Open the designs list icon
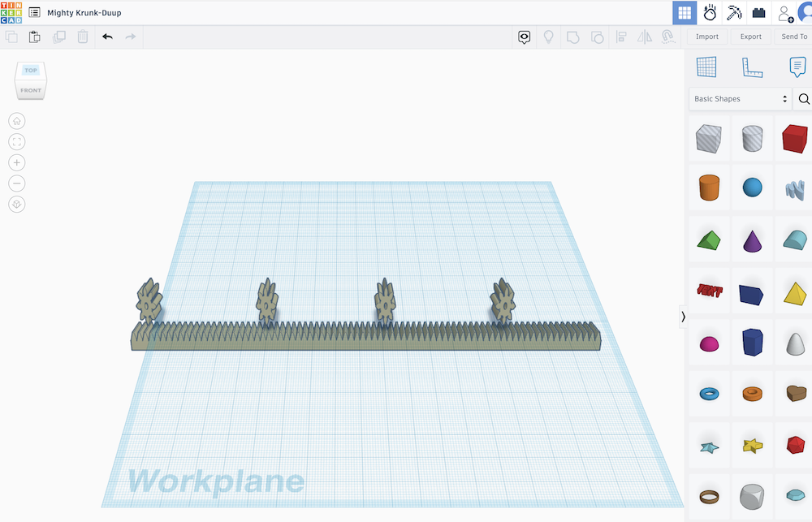This screenshot has height=522, width=812. pyautogui.click(x=34, y=12)
